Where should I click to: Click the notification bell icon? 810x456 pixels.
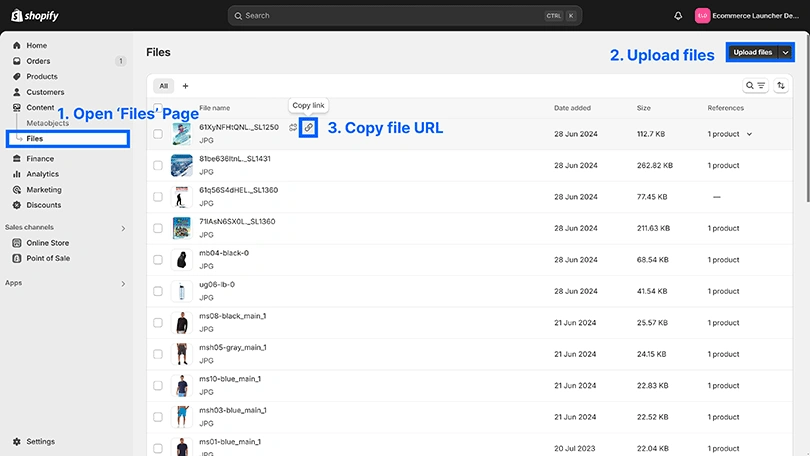pos(678,16)
